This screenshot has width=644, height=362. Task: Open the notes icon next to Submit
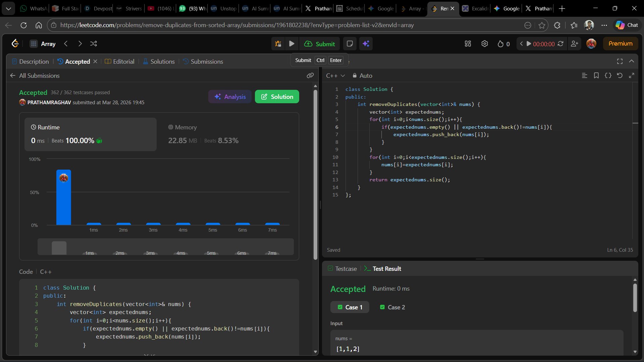click(x=350, y=44)
